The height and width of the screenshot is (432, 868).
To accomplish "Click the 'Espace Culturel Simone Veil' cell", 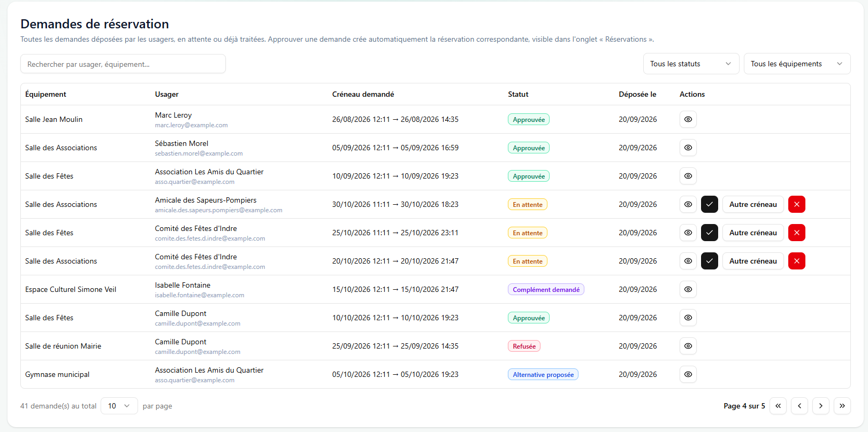I will tap(71, 289).
